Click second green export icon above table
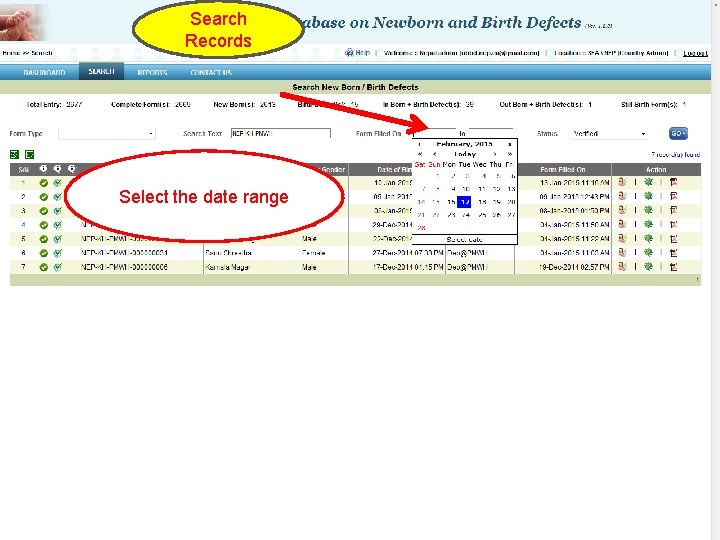Screen dimensions: 720x540 tap(29, 154)
